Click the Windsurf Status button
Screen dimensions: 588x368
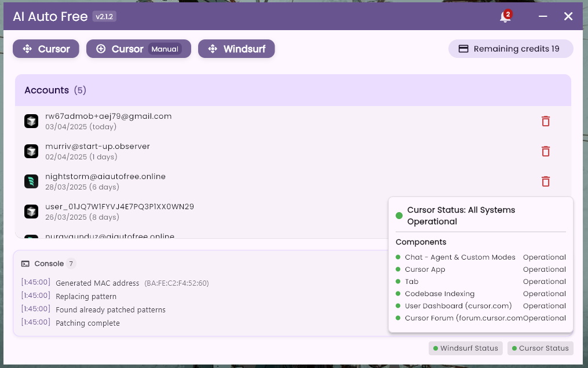(465, 348)
